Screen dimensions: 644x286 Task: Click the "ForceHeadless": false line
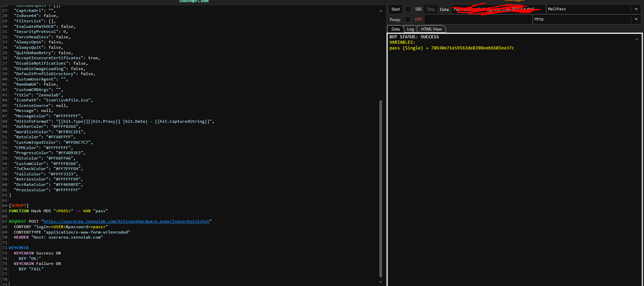[x=42, y=37]
